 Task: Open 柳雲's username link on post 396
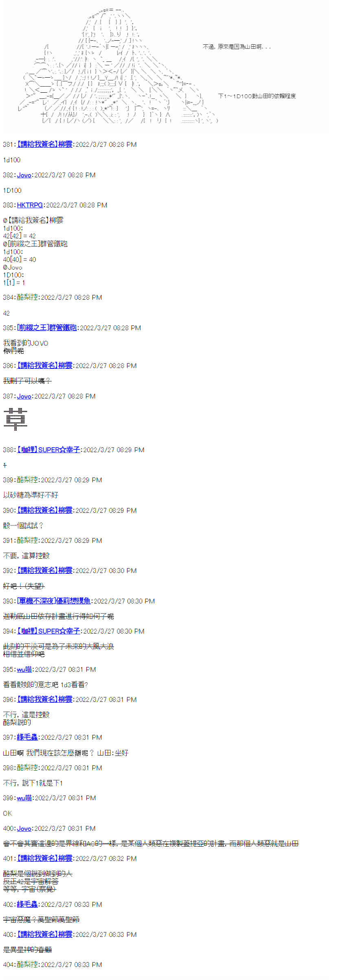(45, 699)
